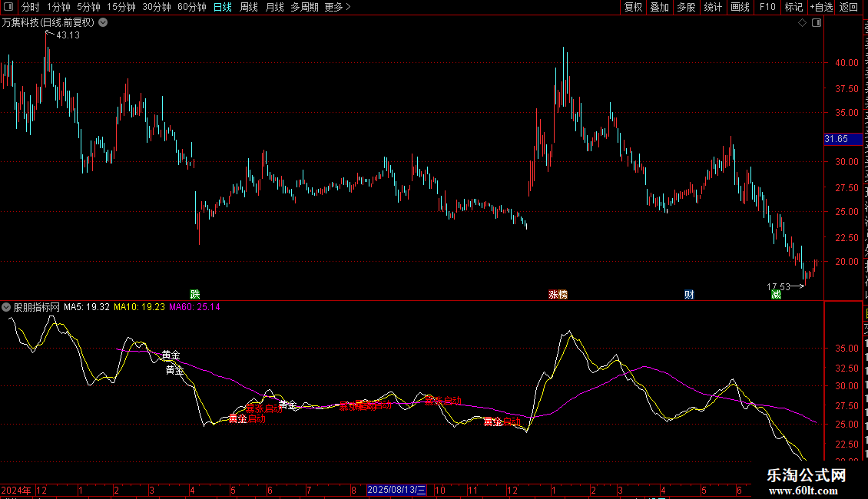The width and height of the screenshot is (868, 499).
Task: Click the MA60: 25.14 value
Action: pos(194,307)
